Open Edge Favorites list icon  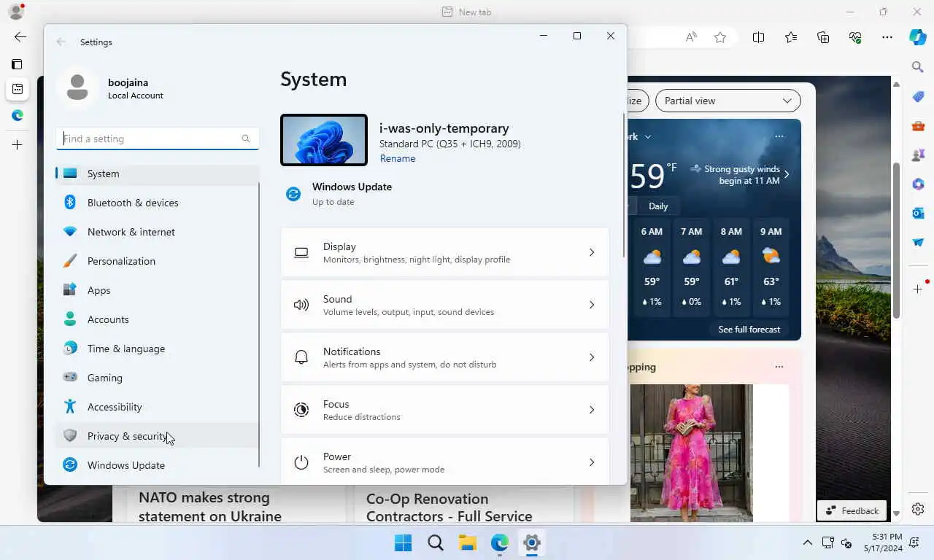coord(791,37)
